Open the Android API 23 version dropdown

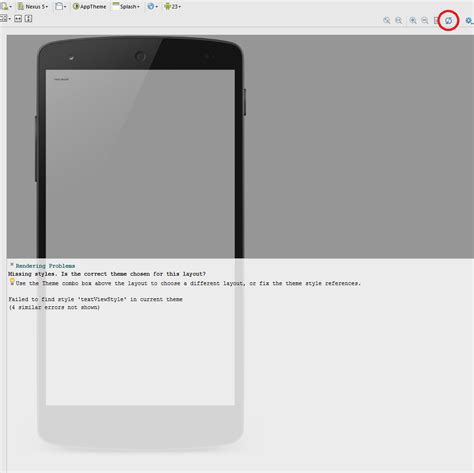[172, 6]
